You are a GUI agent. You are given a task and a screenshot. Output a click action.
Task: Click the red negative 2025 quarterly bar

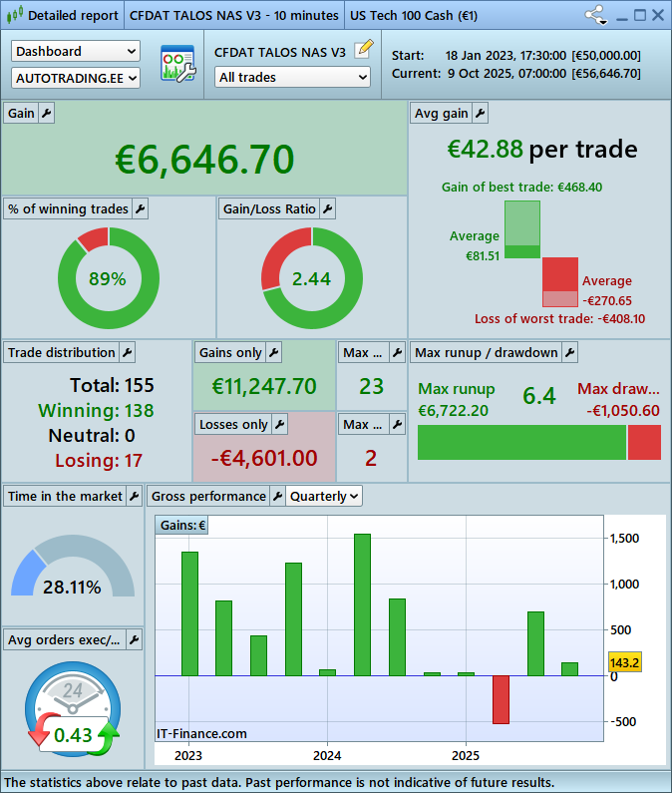coord(501,699)
